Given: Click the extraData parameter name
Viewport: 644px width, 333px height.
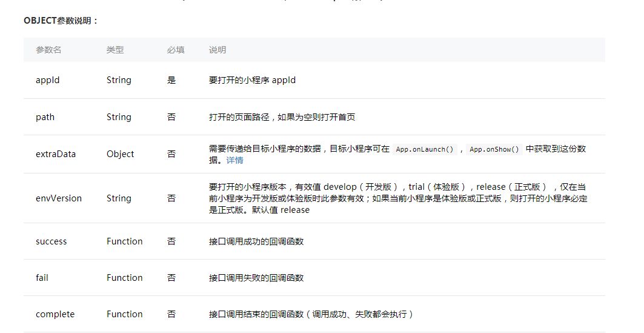Looking at the screenshot, I should [56, 154].
